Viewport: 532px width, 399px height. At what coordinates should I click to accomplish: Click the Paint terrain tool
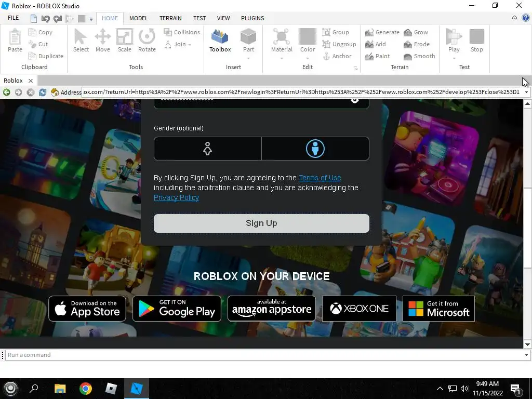pyautogui.click(x=377, y=56)
